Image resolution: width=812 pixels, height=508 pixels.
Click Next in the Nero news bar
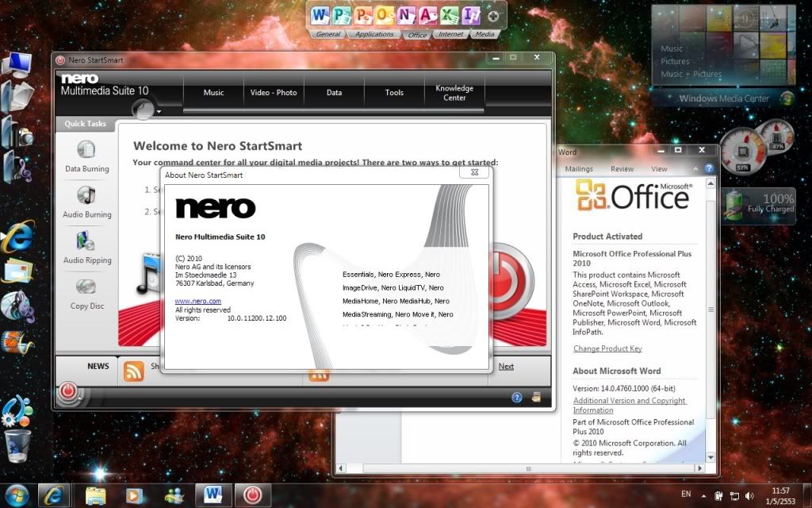click(506, 366)
